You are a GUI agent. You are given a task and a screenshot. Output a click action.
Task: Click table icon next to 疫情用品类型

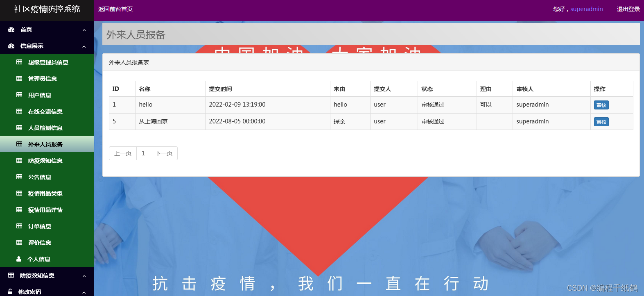coord(19,194)
